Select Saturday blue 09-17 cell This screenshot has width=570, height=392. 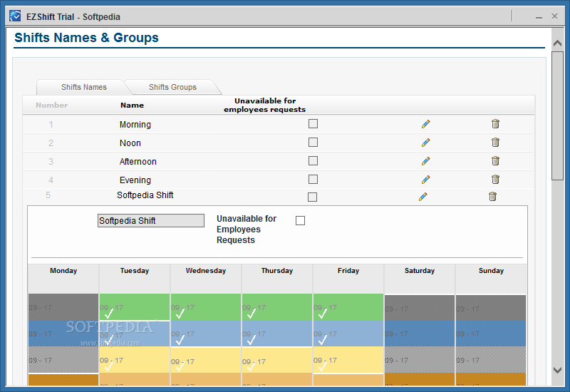(x=420, y=333)
